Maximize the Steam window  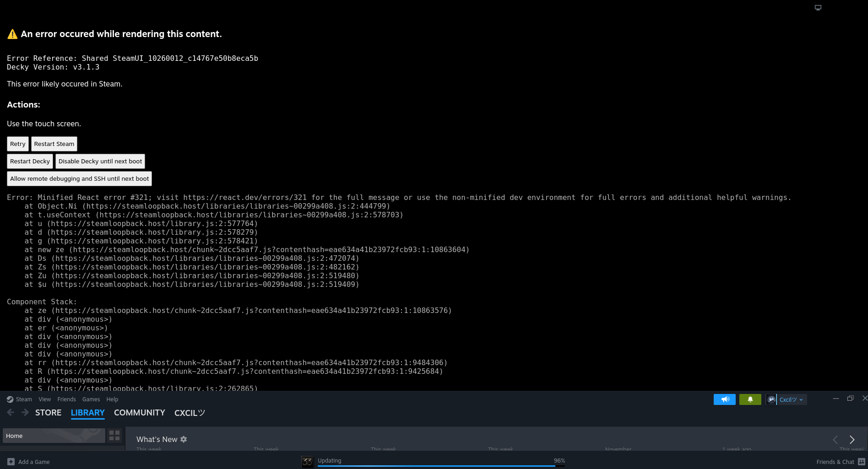click(x=851, y=399)
